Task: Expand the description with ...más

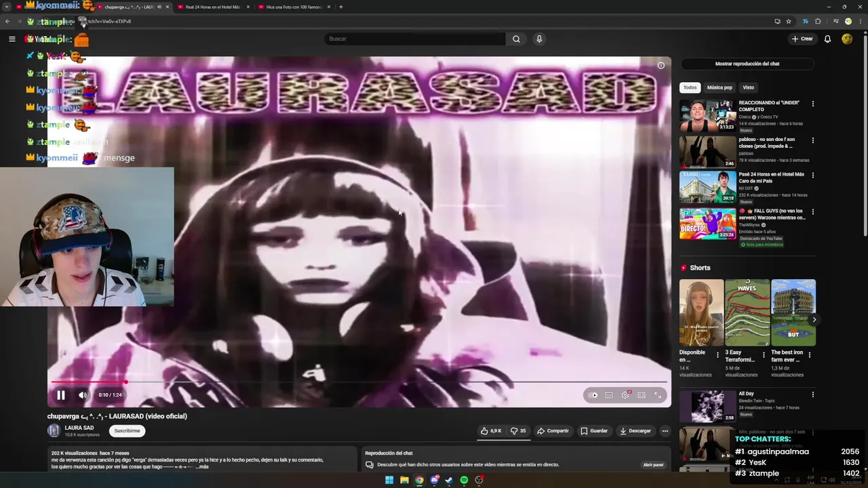Action: (x=202, y=466)
